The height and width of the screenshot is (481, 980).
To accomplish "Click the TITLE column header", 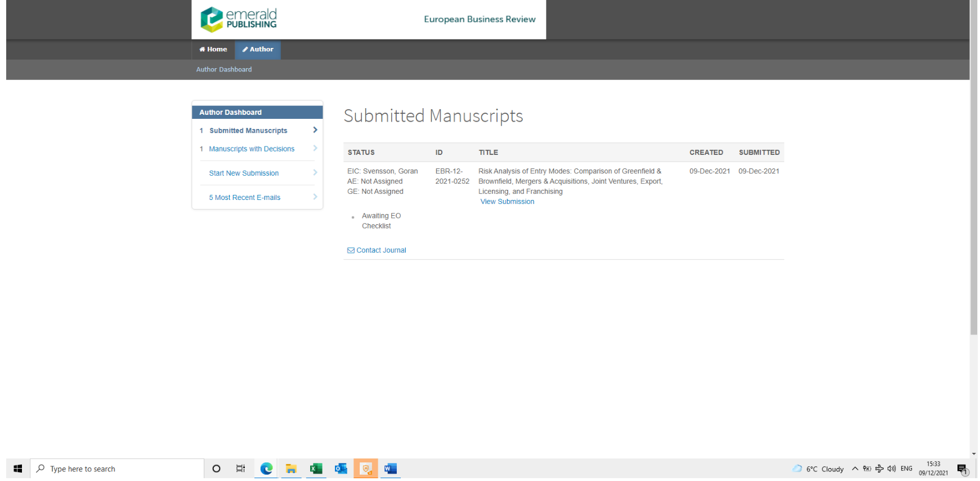I will pyautogui.click(x=488, y=153).
